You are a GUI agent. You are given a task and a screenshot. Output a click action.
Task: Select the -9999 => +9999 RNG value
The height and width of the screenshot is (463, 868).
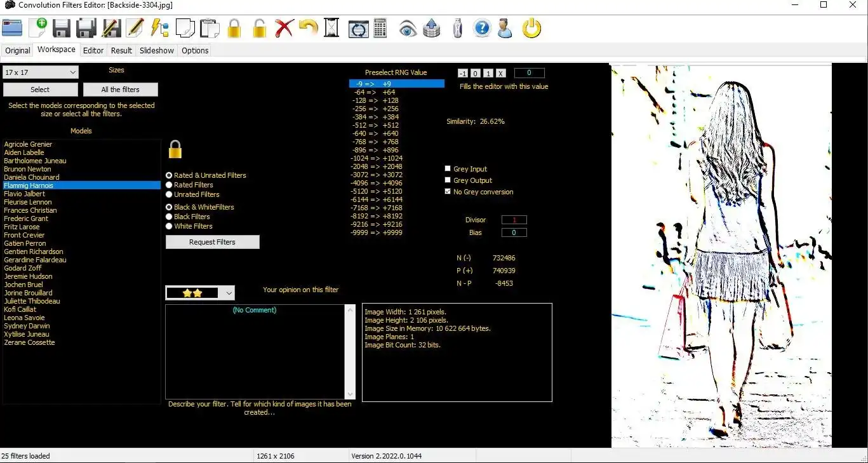click(397, 232)
